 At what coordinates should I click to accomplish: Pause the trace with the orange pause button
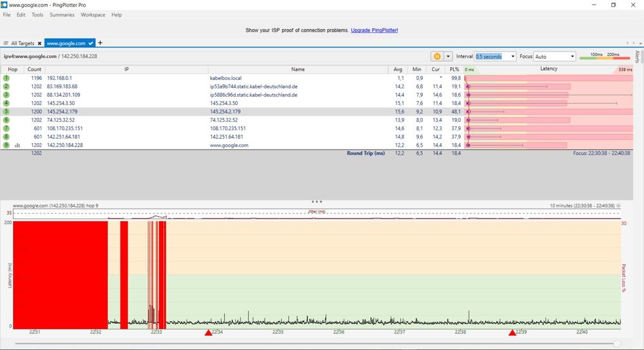[x=437, y=57]
